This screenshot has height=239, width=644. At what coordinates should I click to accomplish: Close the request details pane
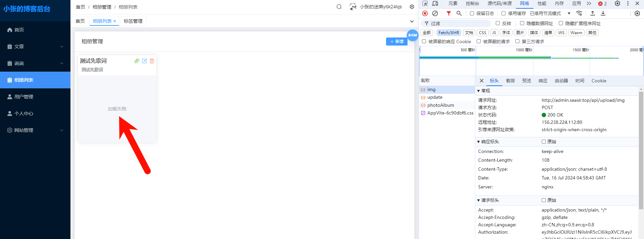pos(482,81)
